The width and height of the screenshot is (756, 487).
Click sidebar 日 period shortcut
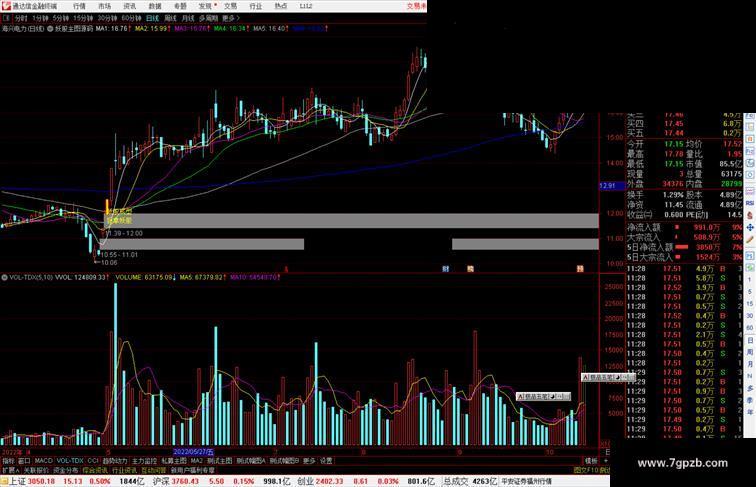[750, 340]
